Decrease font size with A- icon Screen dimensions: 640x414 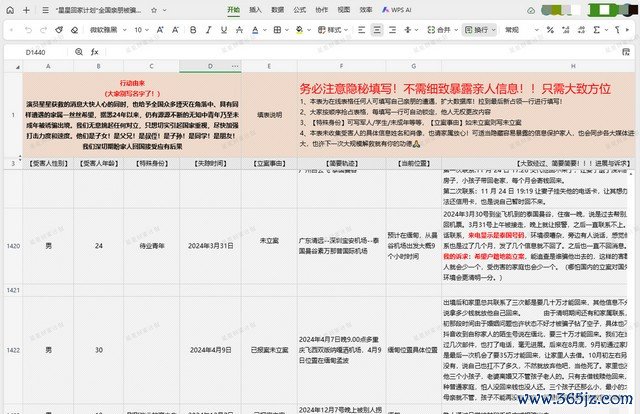[x=175, y=30]
